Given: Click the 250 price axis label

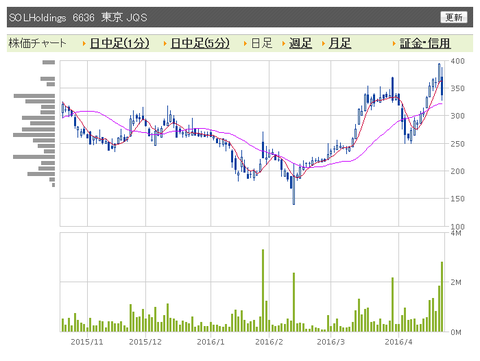Looking at the screenshot, I should pyautogui.click(x=458, y=144).
